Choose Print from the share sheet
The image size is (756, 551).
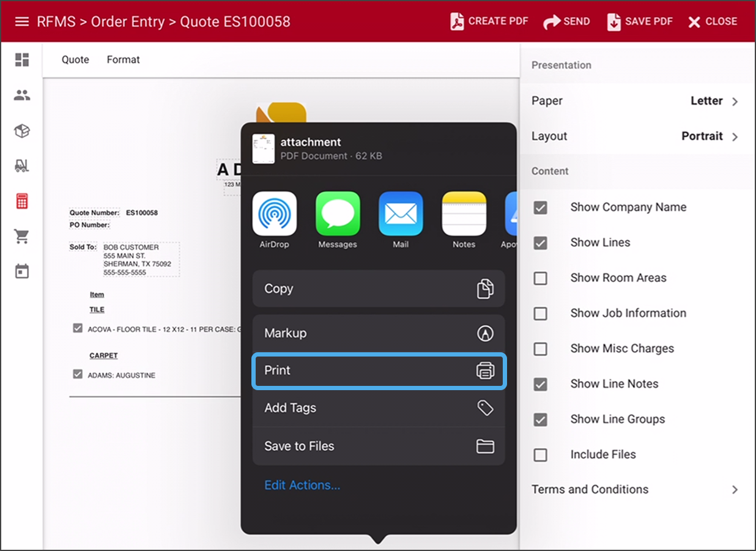379,370
